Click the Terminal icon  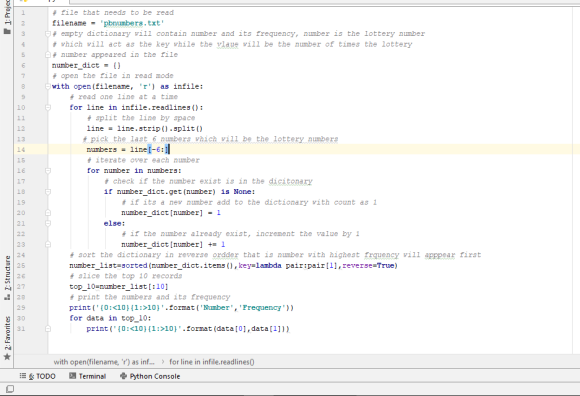coord(72,376)
